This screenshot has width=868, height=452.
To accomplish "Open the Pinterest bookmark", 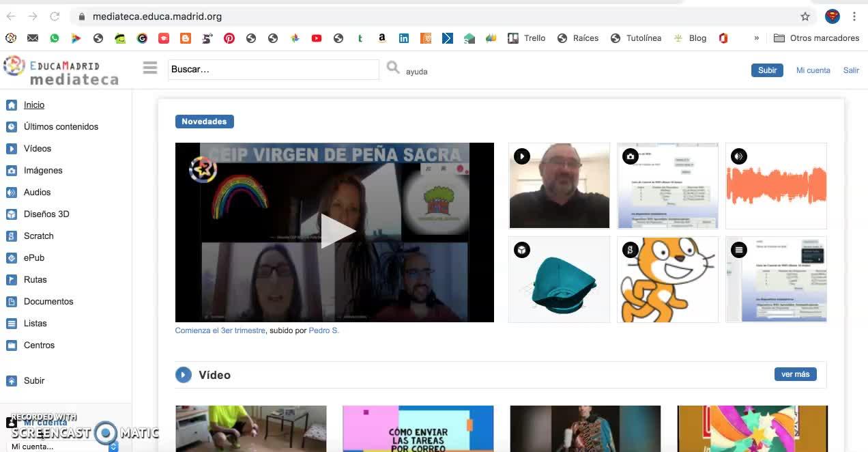I will pos(229,38).
